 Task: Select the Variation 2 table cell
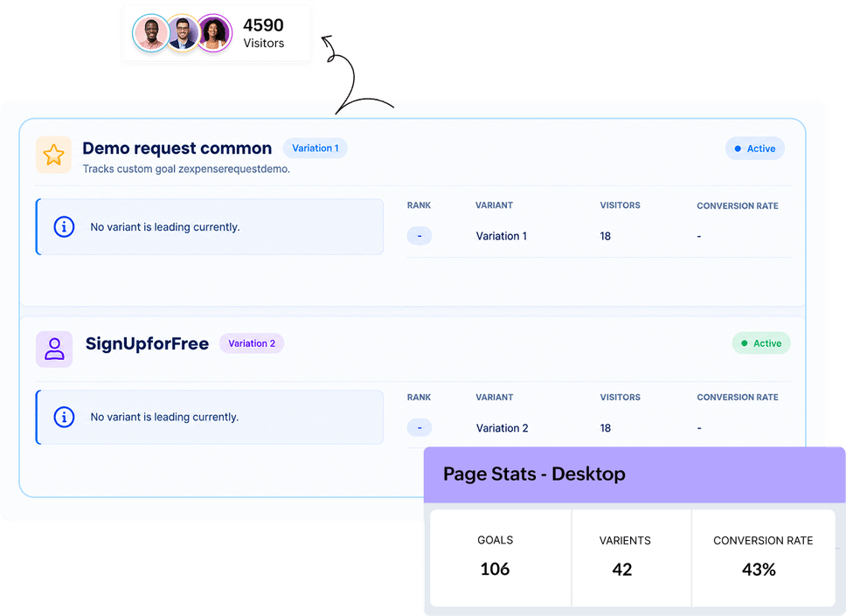pos(502,428)
